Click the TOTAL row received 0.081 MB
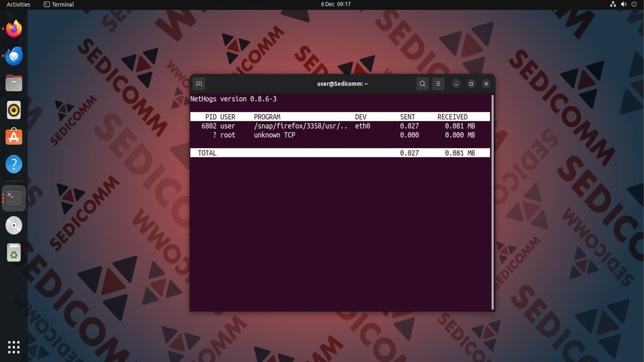The width and height of the screenshot is (644, 362). click(x=460, y=153)
